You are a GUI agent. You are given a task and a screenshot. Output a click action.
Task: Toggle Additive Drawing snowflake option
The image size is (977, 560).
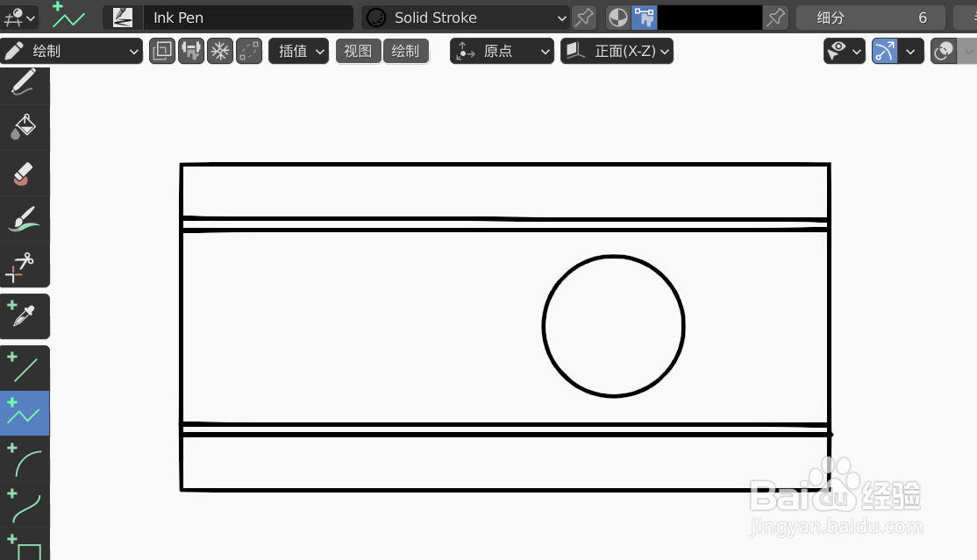click(x=220, y=51)
